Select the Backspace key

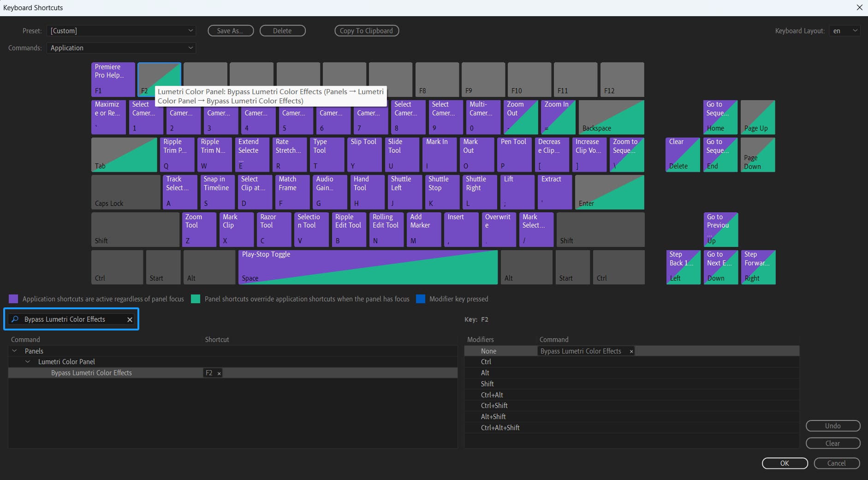pos(612,117)
